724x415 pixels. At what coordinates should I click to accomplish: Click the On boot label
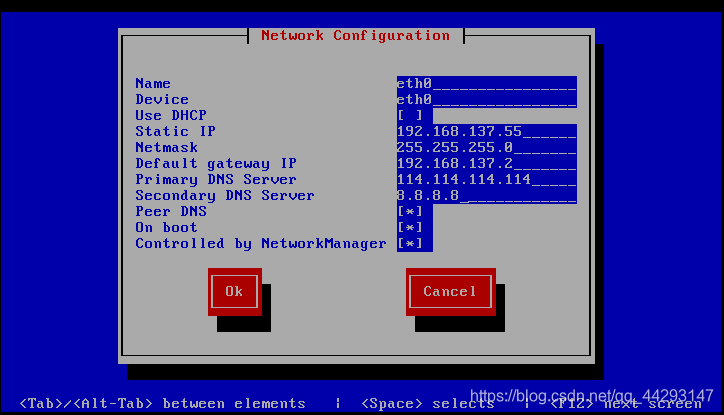click(x=167, y=228)
